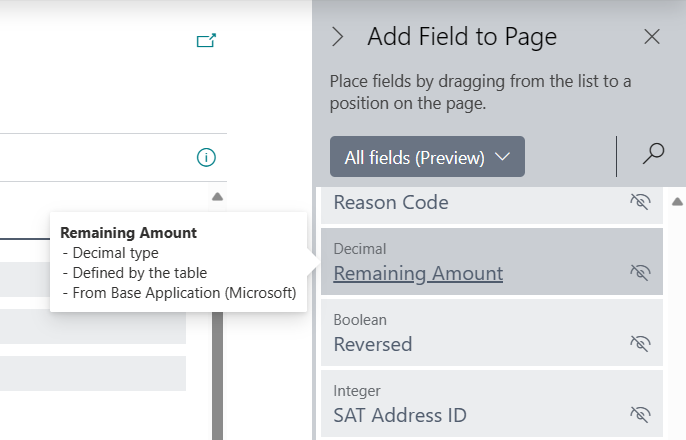686x440 pixels.
Task: Open the page in a new window
Action: tap(206, 41)
